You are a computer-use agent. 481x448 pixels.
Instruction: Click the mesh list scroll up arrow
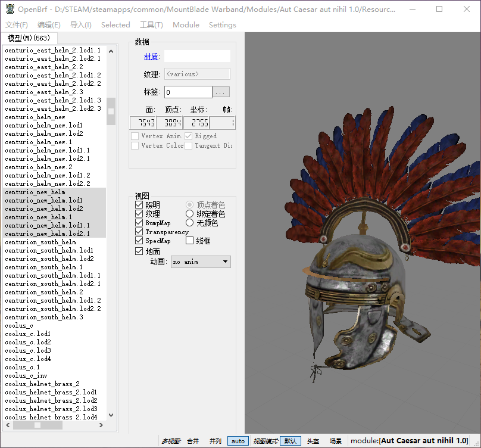[111, 51]
